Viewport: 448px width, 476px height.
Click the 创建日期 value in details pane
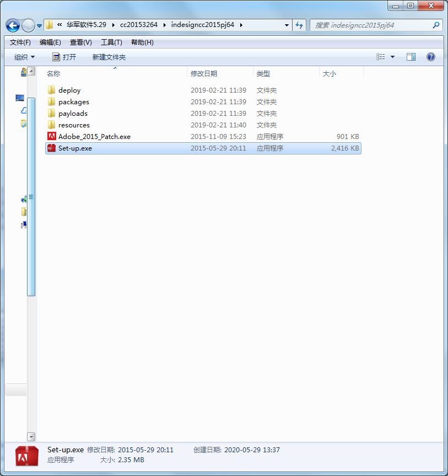tap(252, 450)
